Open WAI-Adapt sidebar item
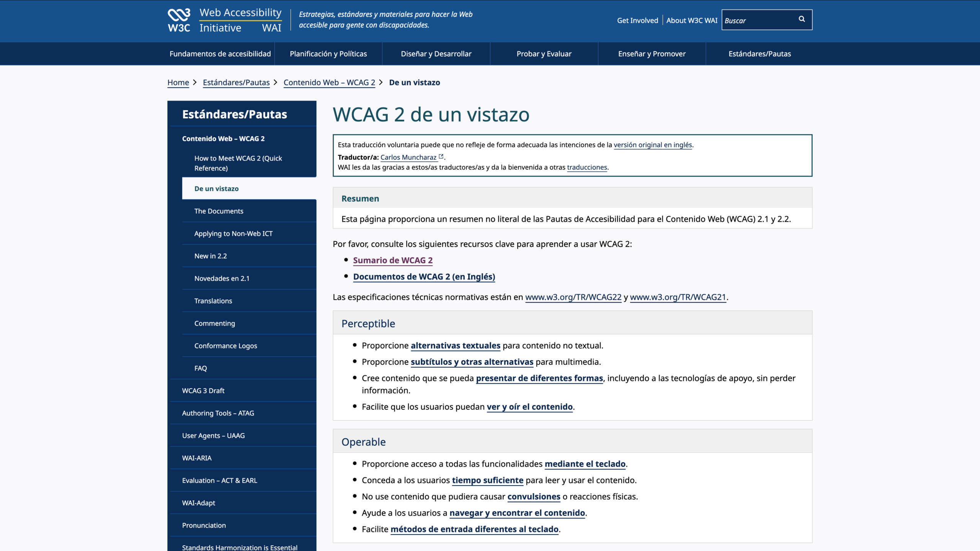 [243, 503]
